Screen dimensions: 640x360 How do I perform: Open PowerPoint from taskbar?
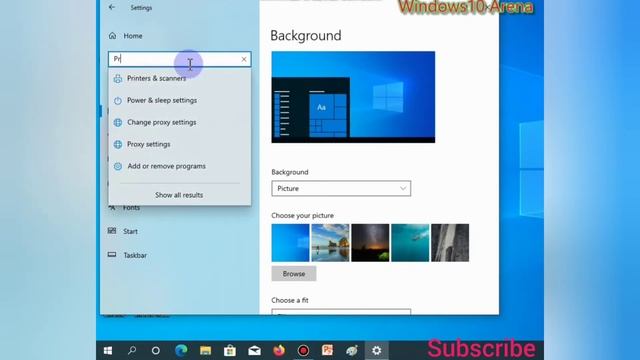coord(327,351)
